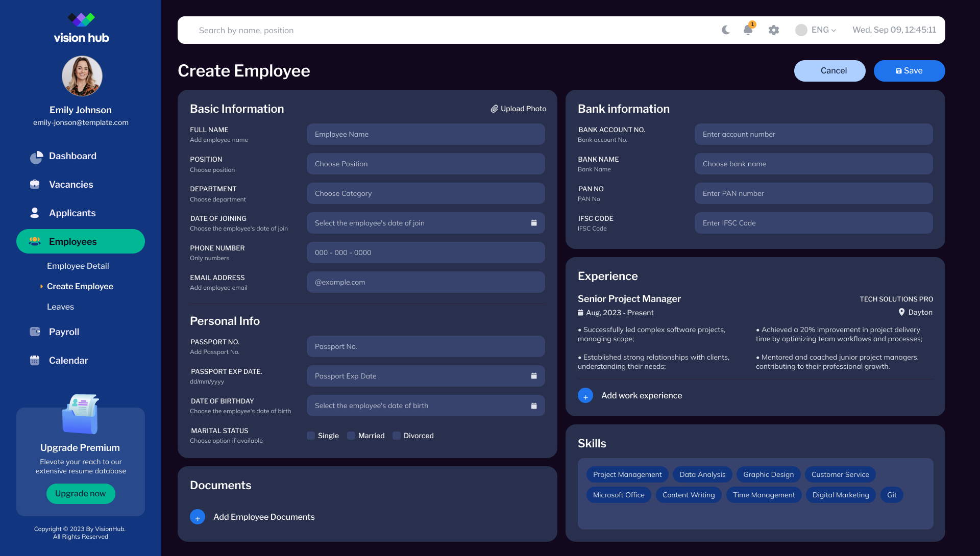The height and width of the screenshot is (556, 980).
Task: Click the Upload Photo link
Action: pos(519,109)
